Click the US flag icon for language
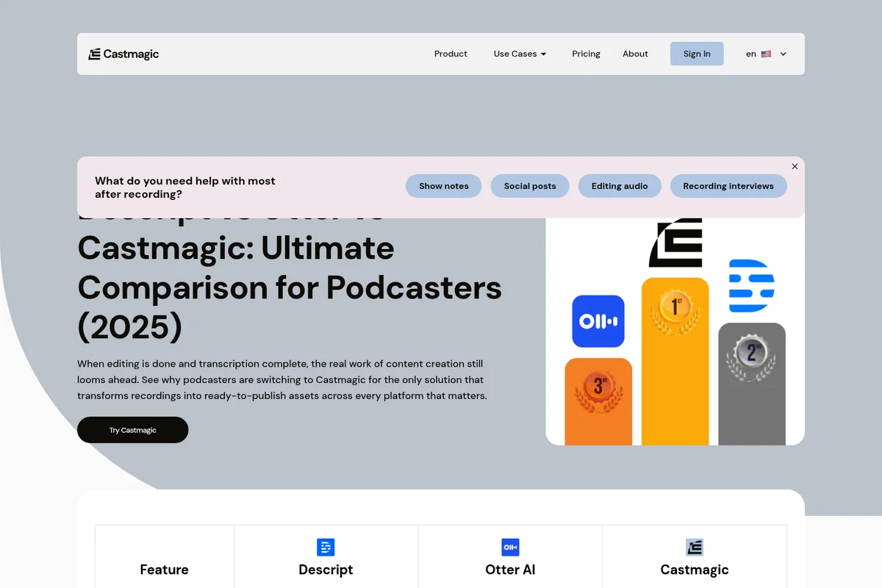The height and width of the screenshot is (588, 882). click(765, 53)
